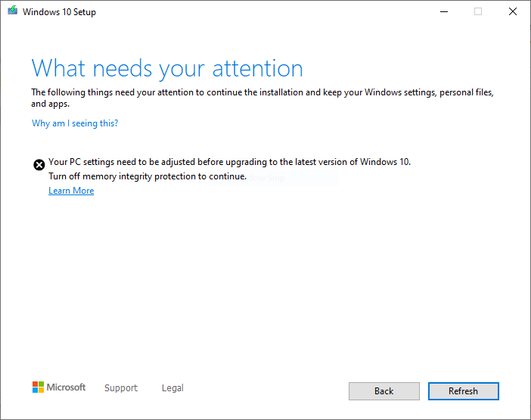Open the Learn More link
Screen dimensions: 531x420
(x=71, y=191)
